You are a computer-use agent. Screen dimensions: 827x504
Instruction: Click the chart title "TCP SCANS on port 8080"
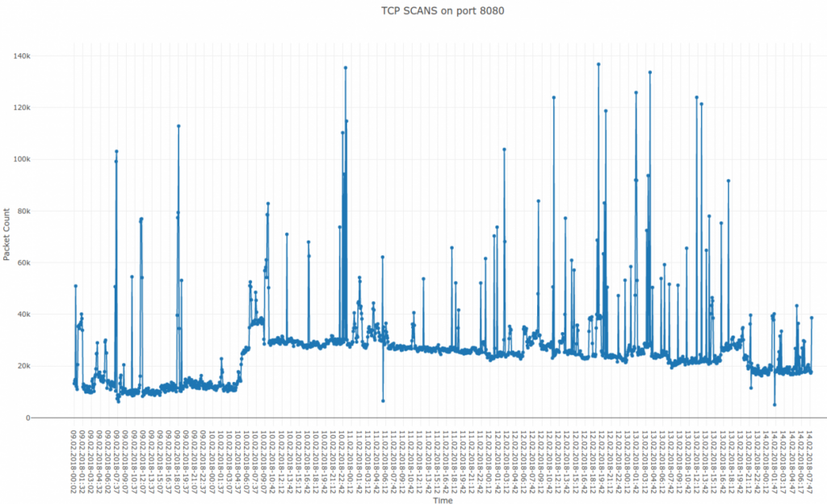[443, 10]
